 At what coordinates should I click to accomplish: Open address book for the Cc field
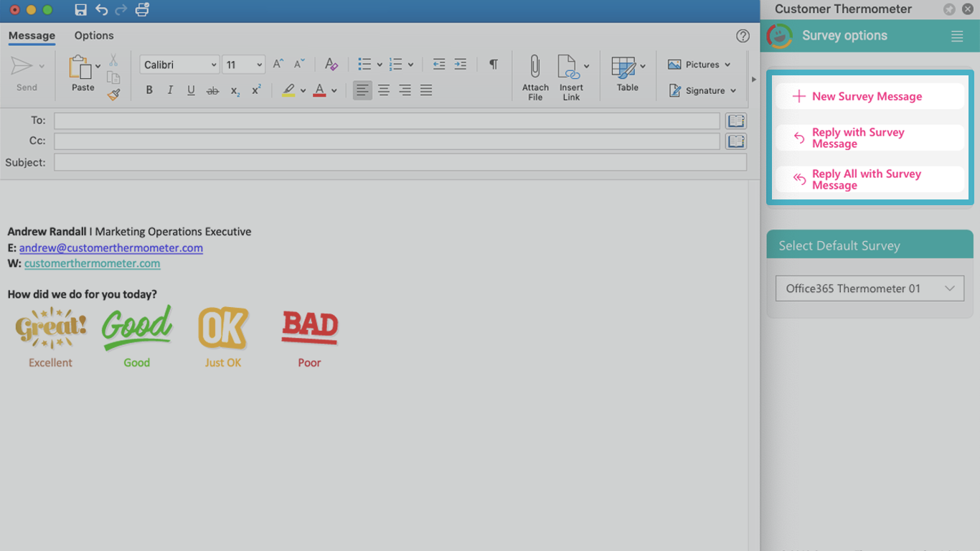(x=736, y=141)
